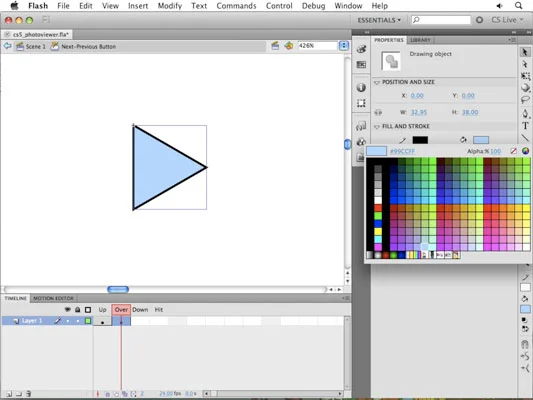Select the 3D Rotation tool
The image size is (533, 400).
click(x=525, y=88)
